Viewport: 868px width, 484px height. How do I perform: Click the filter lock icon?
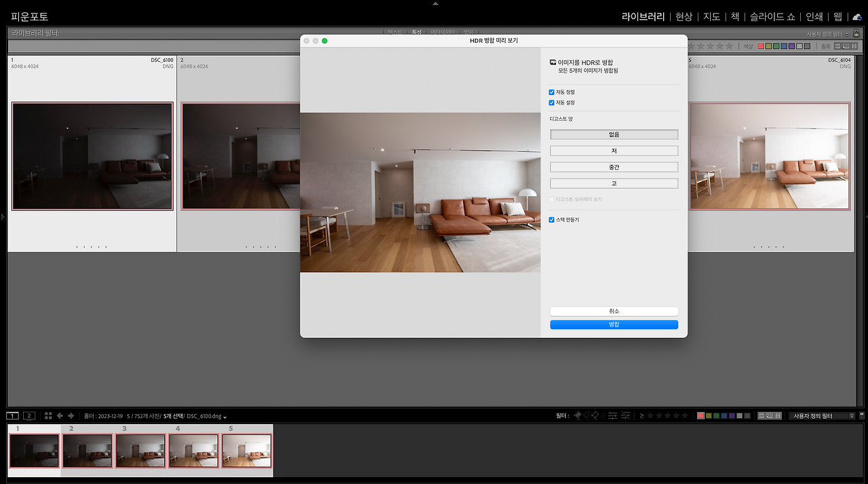pos(856,33)
